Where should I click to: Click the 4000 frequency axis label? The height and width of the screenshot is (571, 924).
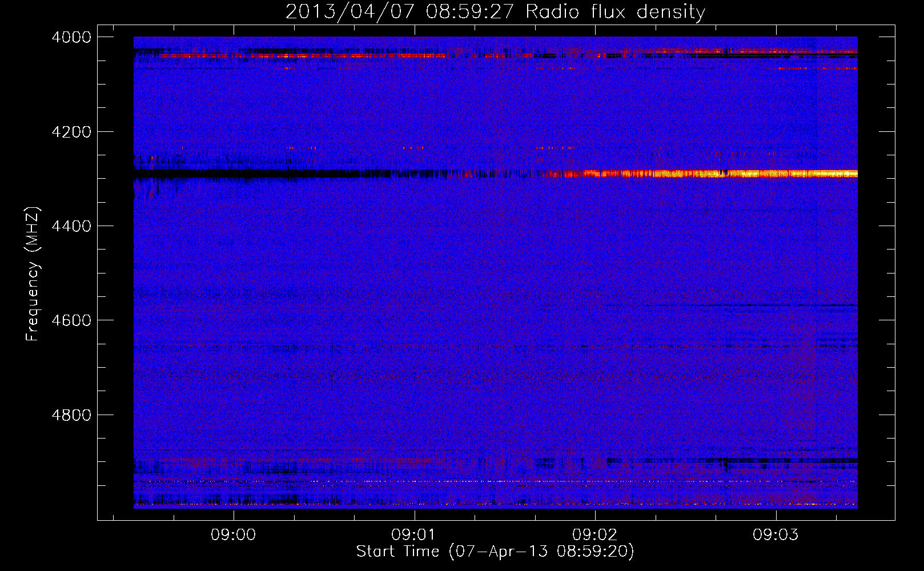[71, 37]
